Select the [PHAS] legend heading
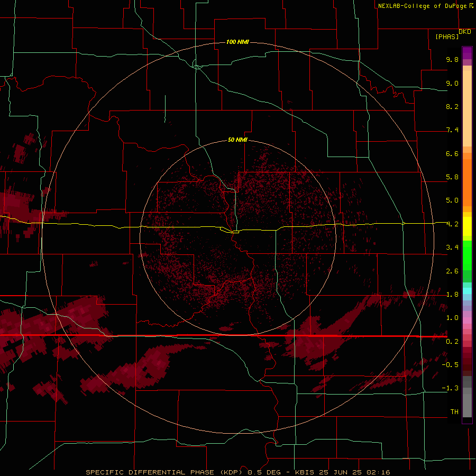This screenshot has width=476, height=476. click(447, 36)
